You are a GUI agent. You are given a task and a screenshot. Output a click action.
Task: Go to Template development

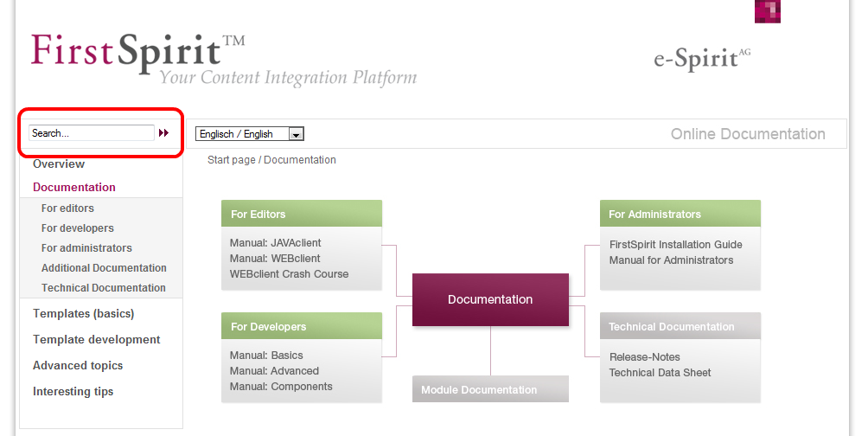96,340
